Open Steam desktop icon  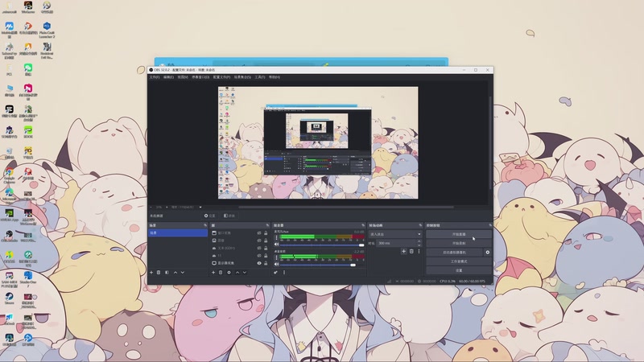[x=9, y=298]
